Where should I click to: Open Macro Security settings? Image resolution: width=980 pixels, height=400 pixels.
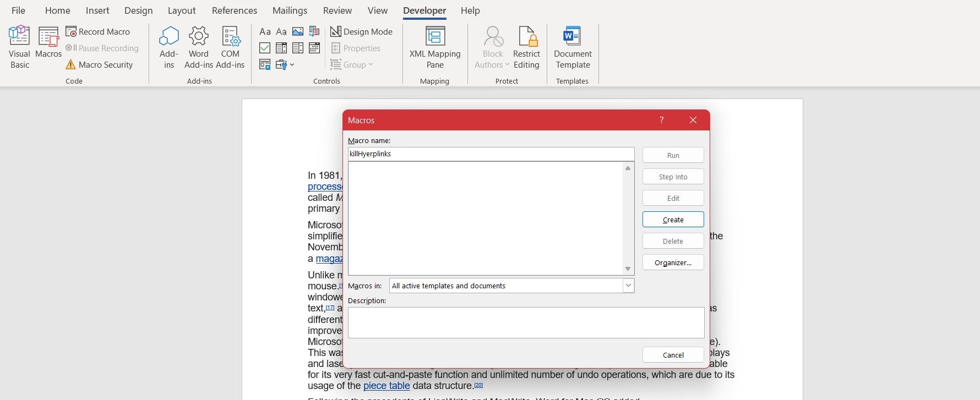click(99, 65)
